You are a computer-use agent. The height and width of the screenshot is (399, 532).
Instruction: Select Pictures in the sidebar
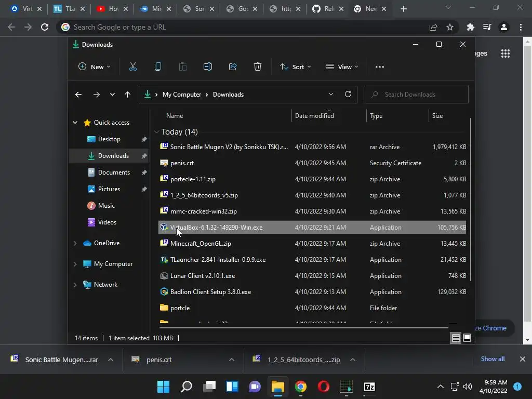point(109,189)
